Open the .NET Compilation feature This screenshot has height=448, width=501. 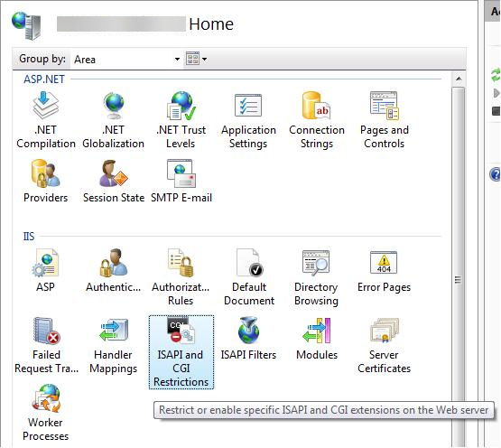[46, 120]
